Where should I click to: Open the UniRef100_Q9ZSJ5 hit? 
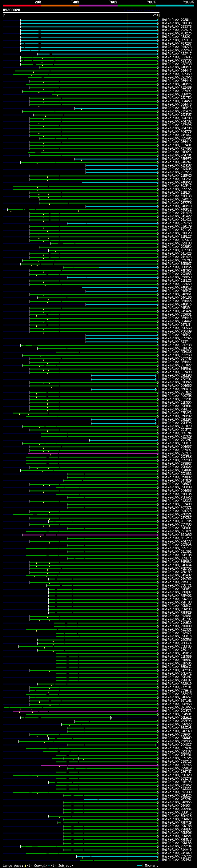(x=177, y=30)
